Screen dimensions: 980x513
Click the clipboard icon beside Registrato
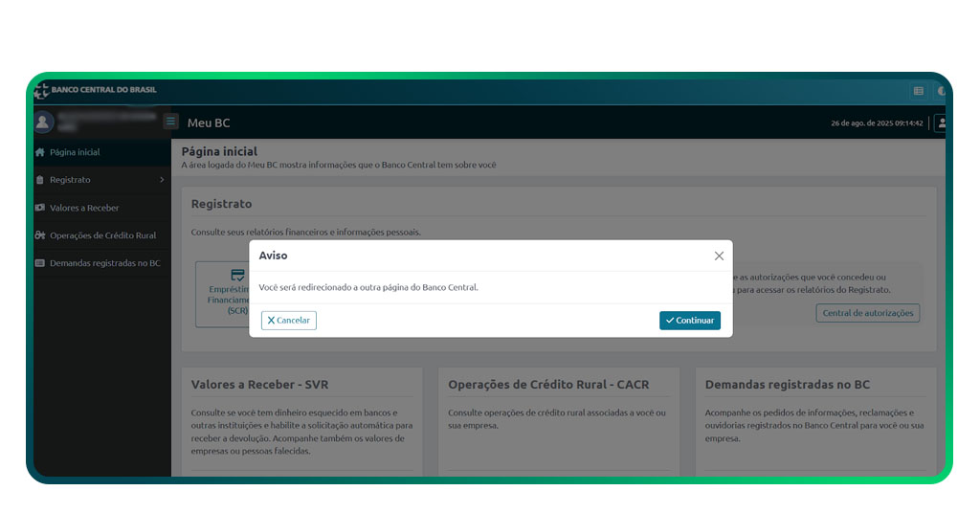point(40,180)
